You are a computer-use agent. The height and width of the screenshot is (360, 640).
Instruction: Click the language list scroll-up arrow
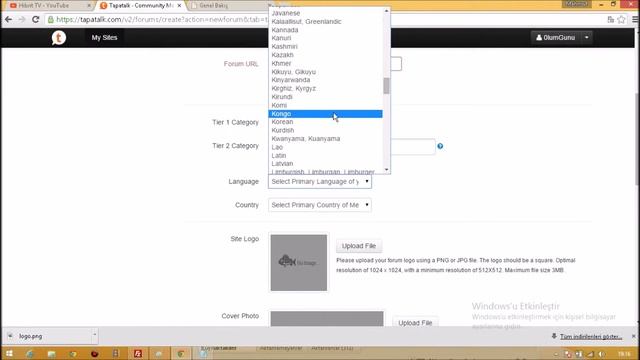click(387, 11)
